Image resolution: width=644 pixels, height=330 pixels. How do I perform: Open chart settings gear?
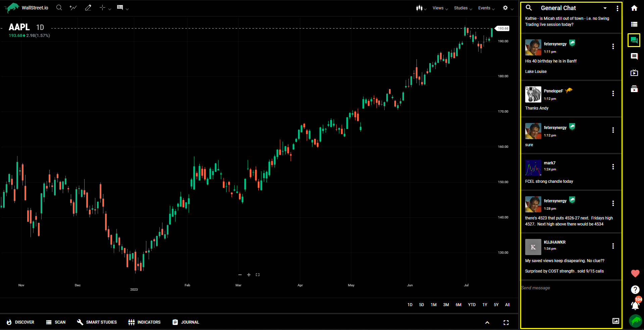[505, 8]
